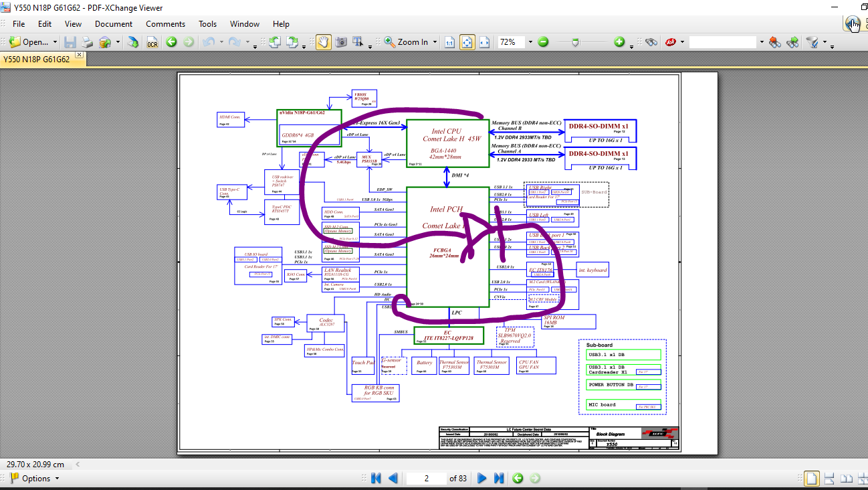Open the Edit menu

pos(45,24)
